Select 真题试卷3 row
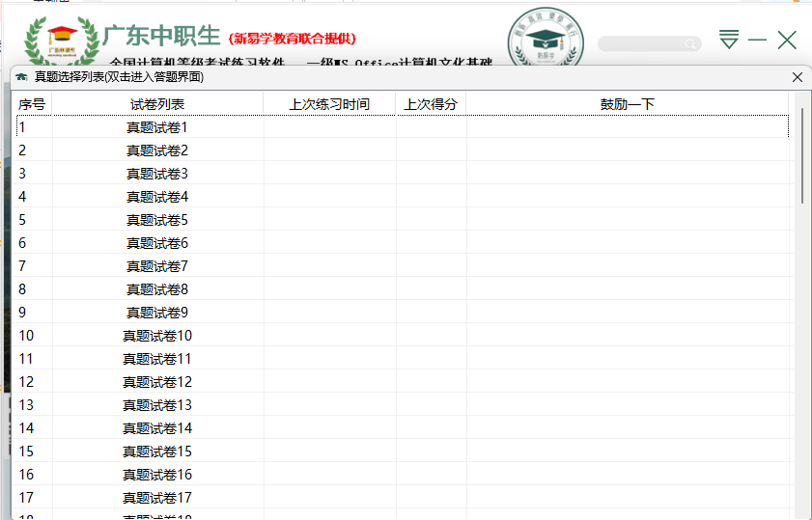The width and height of the screenshot is (812, 520). pyautogui.click(x=403, y=174)
